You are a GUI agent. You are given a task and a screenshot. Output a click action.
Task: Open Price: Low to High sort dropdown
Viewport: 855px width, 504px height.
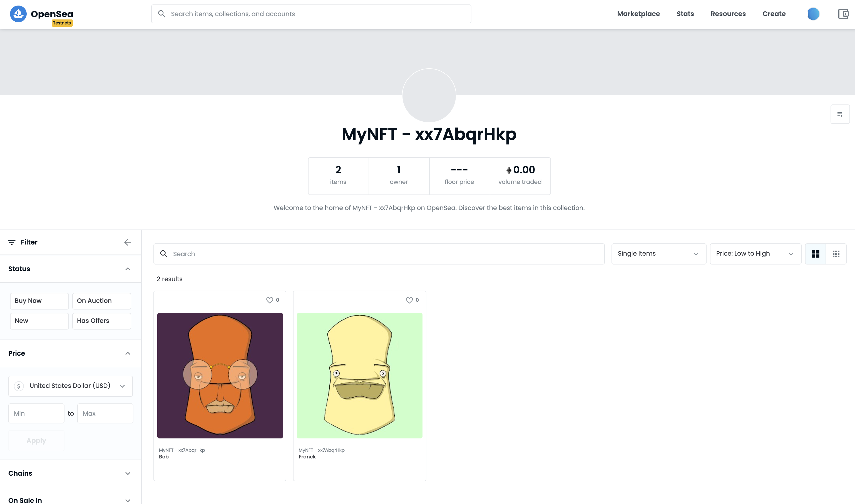(x=755, y=254)
